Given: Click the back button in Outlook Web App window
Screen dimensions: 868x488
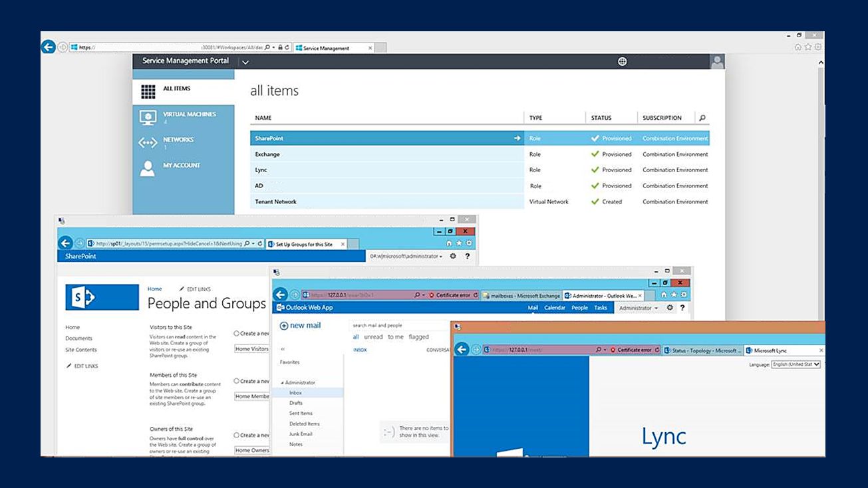Looking at the screenshot, I should (281, 295).
